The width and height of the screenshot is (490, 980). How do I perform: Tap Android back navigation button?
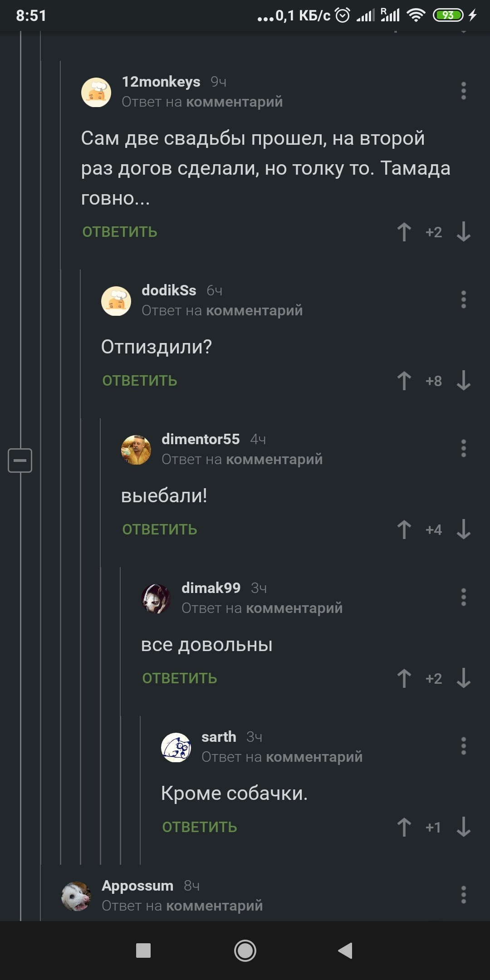[345, 950]
